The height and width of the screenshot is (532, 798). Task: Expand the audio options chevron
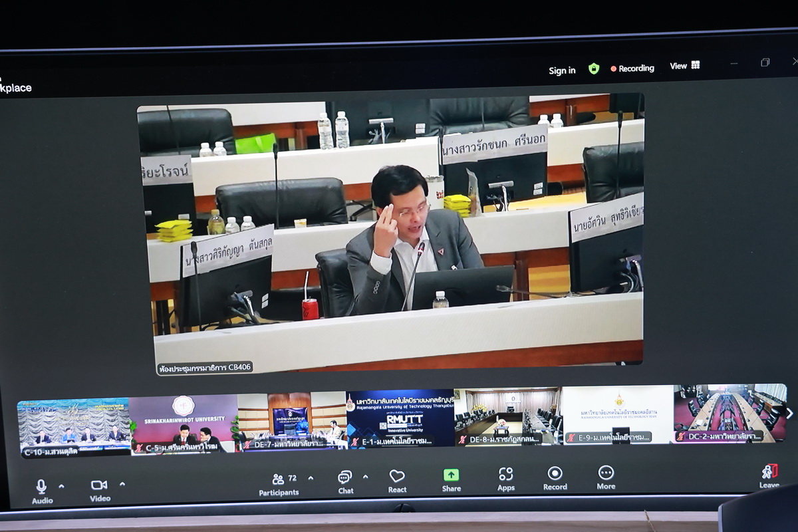click(61, 485)
